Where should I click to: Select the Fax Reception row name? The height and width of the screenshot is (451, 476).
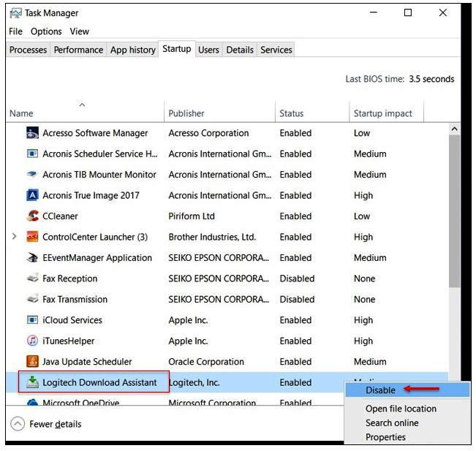click(69, 278)
